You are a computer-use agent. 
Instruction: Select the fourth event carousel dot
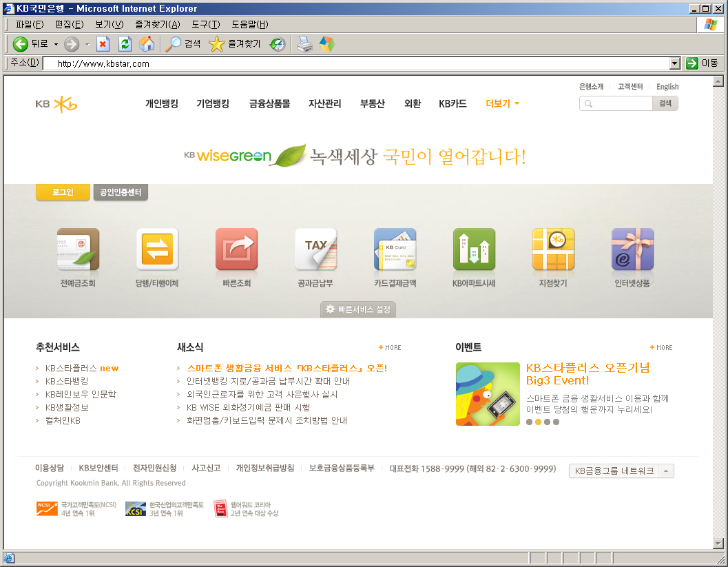[557, 422]
